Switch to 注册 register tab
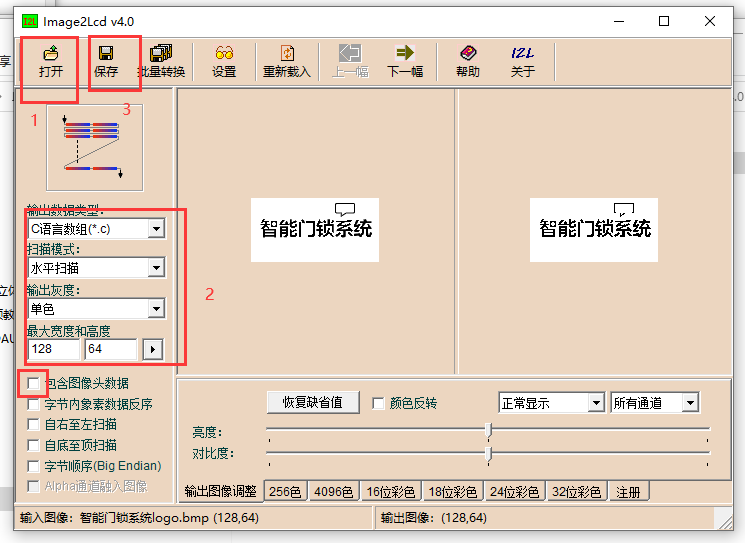This screenshot has width=745, height=543. pos(629,492)
